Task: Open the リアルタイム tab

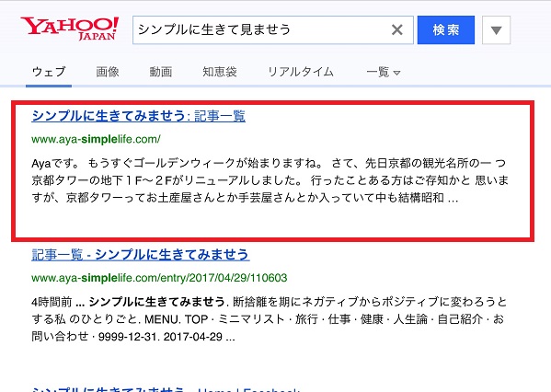Action: click(301, 72)
